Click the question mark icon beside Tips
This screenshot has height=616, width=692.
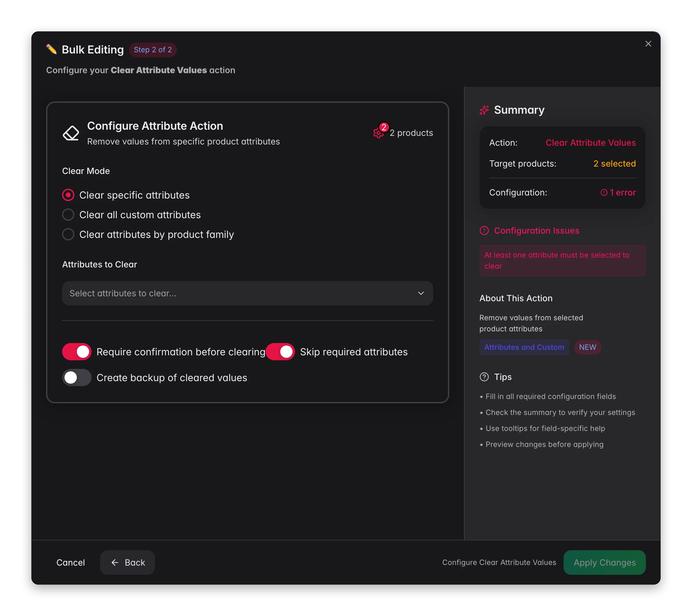pyautogui.click(x=484, y=377)
